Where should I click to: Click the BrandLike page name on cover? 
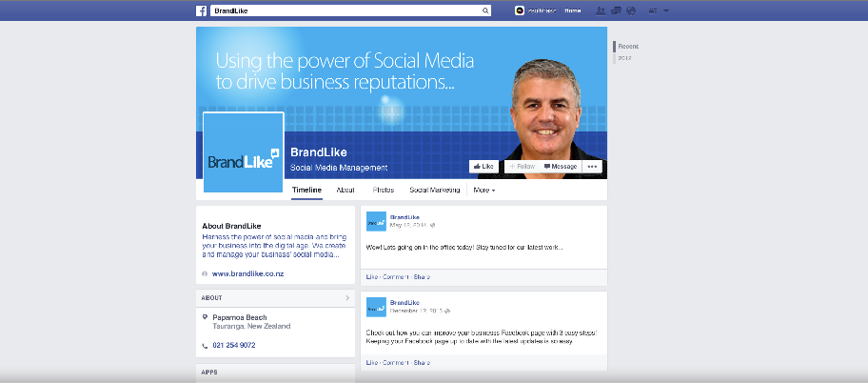(x=319, y=152)
